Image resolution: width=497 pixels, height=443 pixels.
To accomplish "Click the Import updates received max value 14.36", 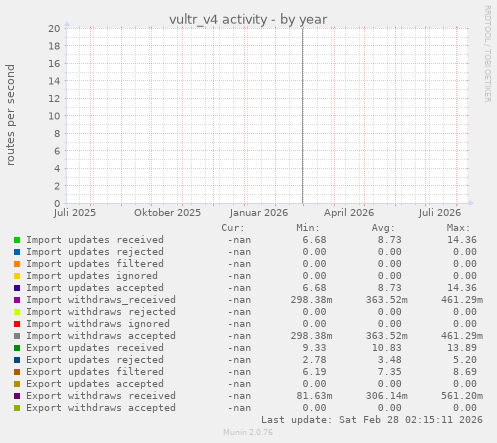I will (462, 240).
